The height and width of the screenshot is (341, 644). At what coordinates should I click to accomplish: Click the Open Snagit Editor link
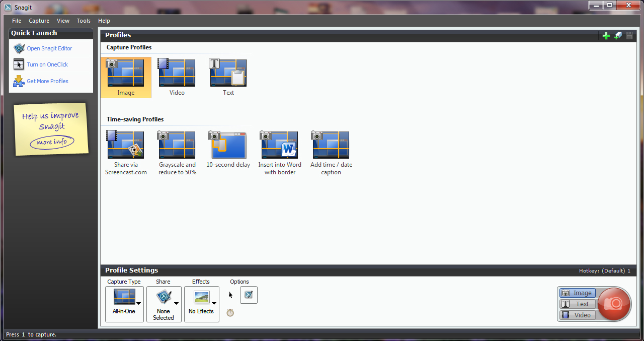(49, 48)
